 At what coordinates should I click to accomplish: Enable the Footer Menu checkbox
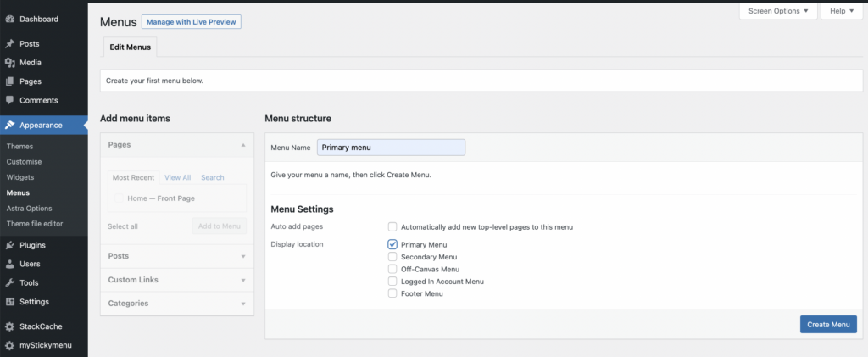coord(392,293)
